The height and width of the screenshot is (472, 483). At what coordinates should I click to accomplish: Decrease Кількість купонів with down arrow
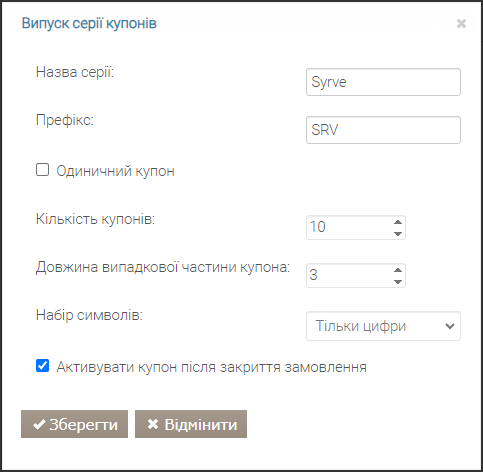pyautogui.click(x=398, y=234)
